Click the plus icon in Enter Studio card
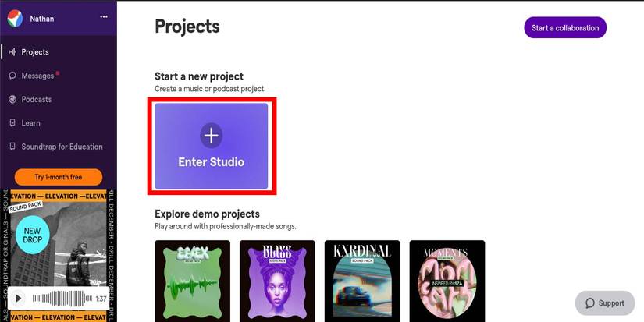Viewport: 644px width, 322px height. click(x=211, y=136)
